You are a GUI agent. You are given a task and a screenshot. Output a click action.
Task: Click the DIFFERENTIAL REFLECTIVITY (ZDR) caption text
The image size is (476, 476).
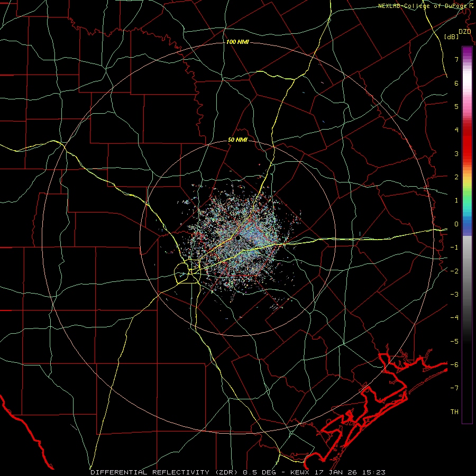pos(166,472)
